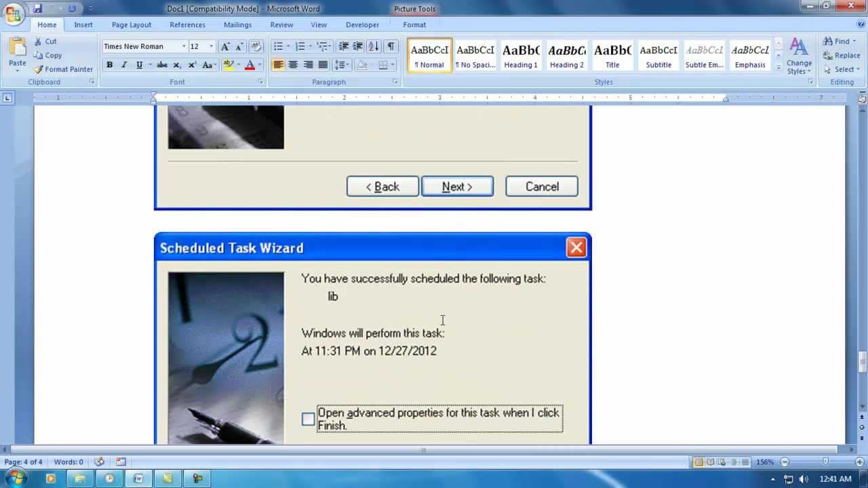Open Windows Start menu
868x488 pixels.
coord(15,479)
